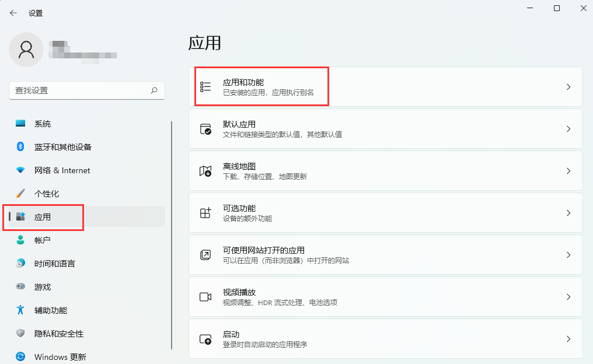The width and height of the screenshot is (593, 364).
Task: Click the search magnifier icon
Action: coord(154,90)
